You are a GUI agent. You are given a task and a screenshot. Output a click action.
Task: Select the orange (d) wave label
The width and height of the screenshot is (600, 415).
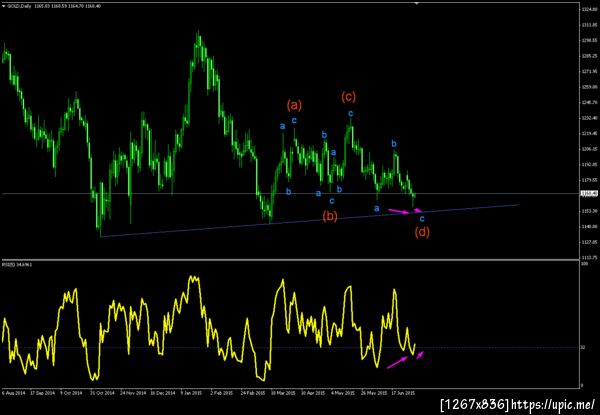click(x=422, y=232)
